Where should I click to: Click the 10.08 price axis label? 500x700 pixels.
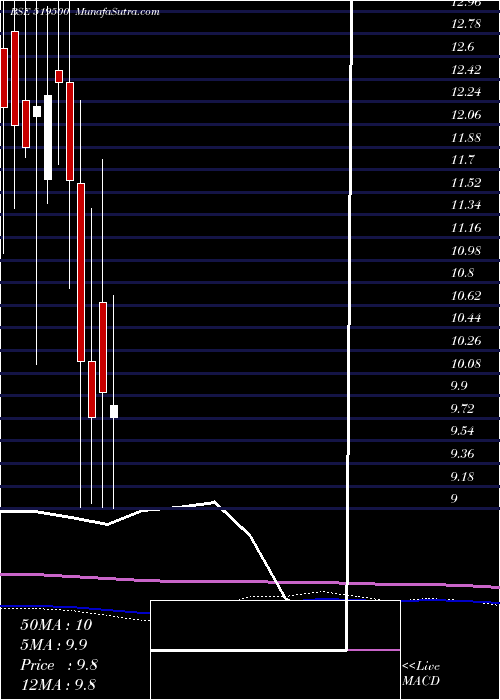click(466, 364)
